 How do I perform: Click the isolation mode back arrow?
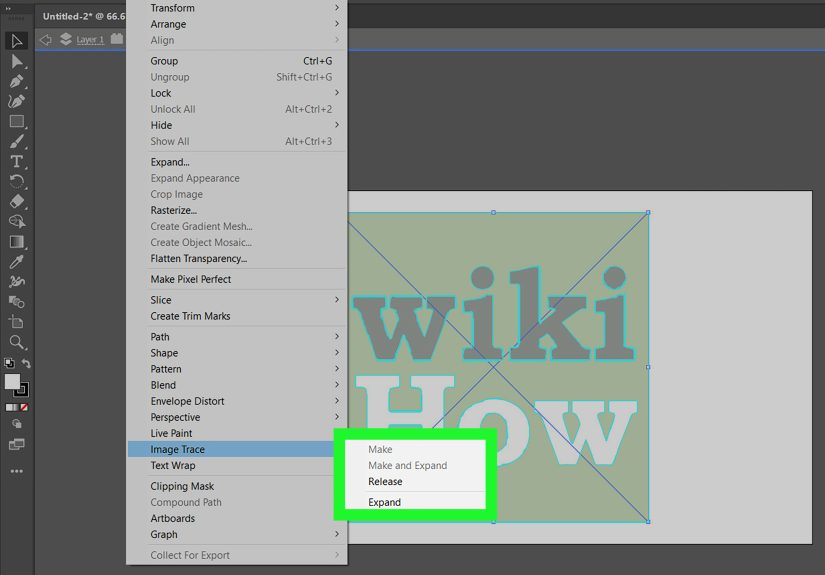coord(46,39)
